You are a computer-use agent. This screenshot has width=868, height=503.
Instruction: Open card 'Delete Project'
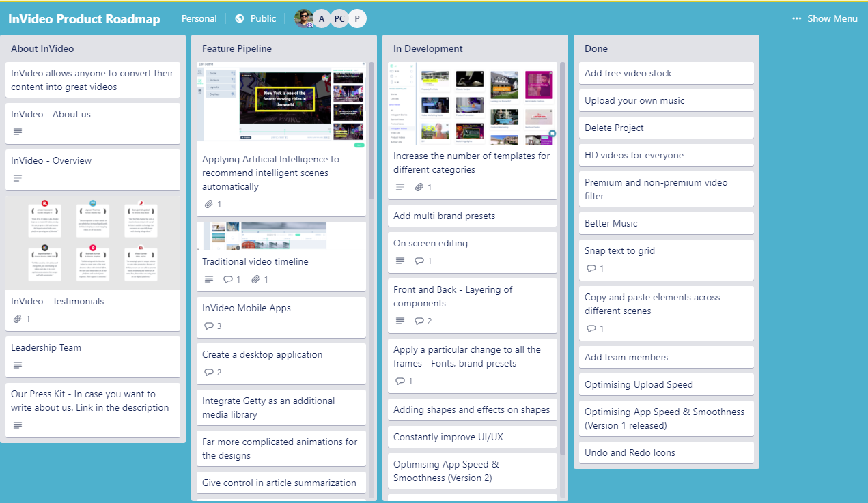tap(667, 128)
